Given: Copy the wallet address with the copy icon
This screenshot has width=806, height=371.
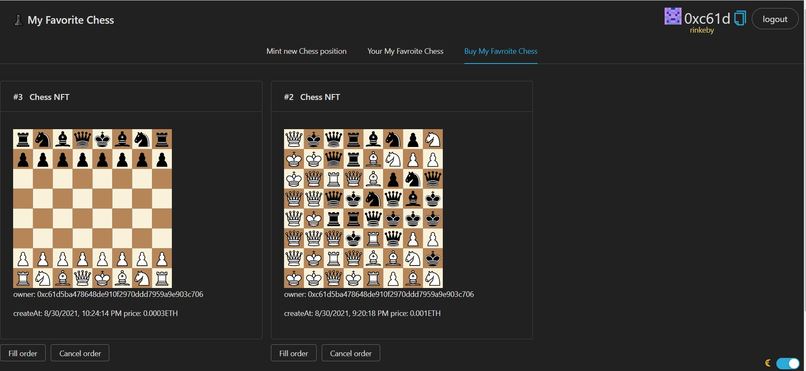Looking at the screenshot, I should point(740,18).
